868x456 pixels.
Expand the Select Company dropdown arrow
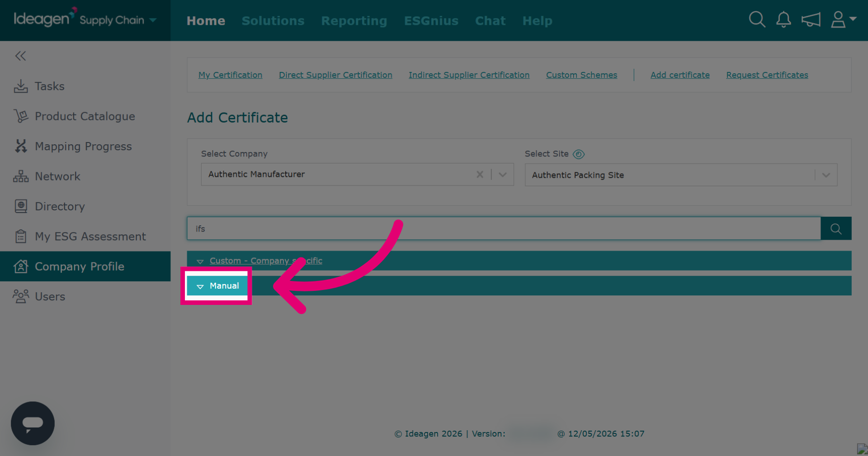point(502,175)
